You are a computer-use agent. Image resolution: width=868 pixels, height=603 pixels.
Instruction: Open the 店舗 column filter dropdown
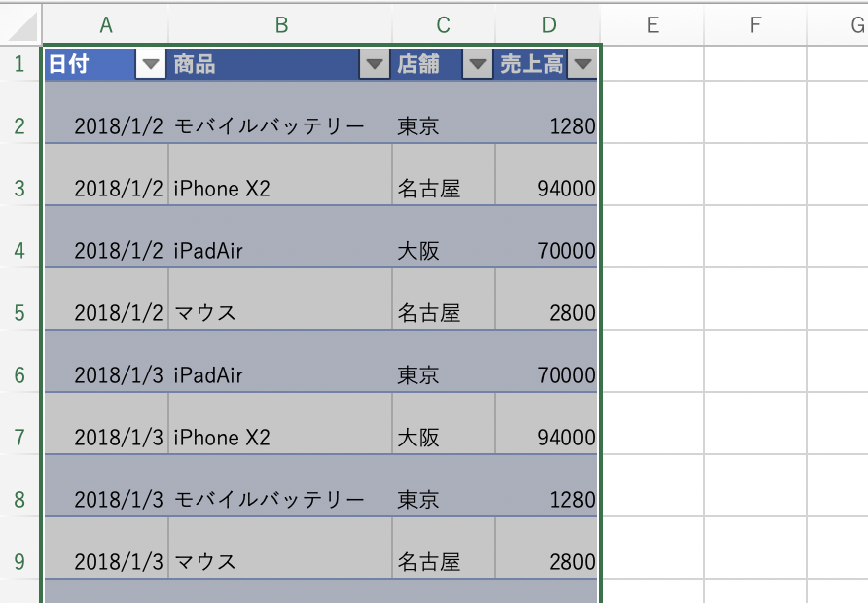477,65
